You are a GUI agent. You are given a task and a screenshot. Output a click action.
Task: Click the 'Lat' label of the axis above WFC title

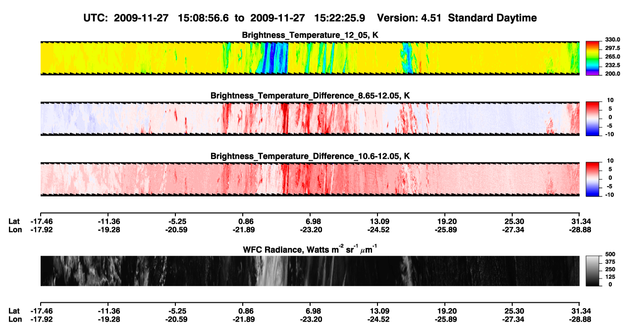(x=14, y=221)
